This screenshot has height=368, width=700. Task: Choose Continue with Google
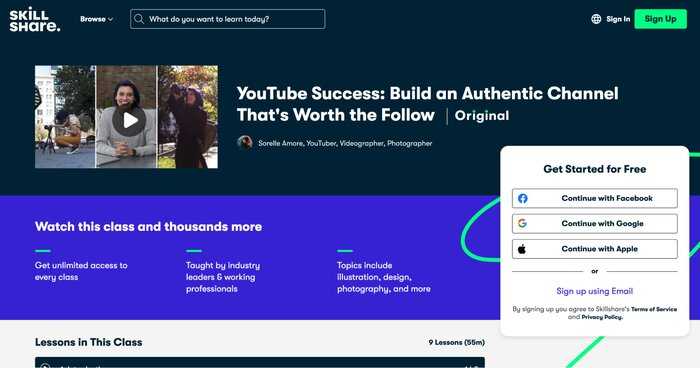pyautogui.click(x=595, y=223)
